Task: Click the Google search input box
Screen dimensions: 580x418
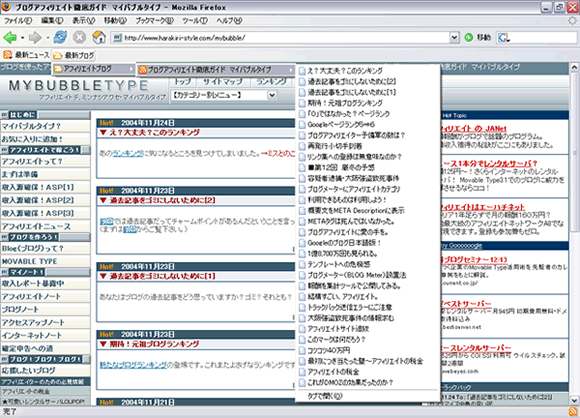Action: [x=544, y=37]
